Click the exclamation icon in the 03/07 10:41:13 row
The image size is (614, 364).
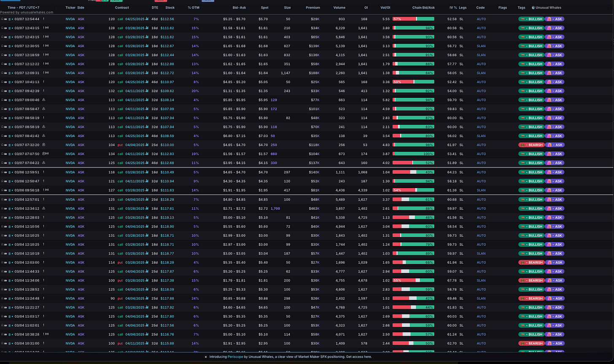pos(44,82)
